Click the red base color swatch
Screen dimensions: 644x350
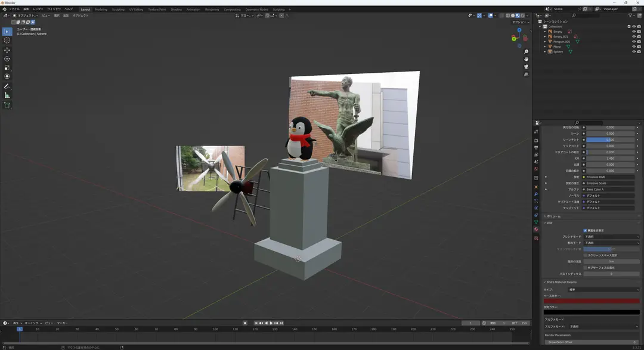coord(592,301)
